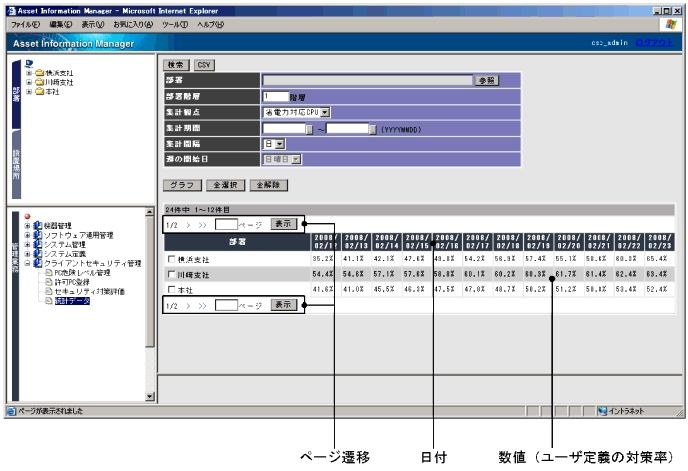
Task: Click the グラフ button
Action: [181, 185]
